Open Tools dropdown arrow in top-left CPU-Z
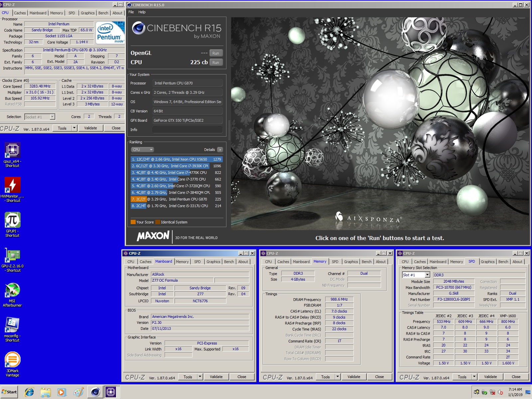 74,128
